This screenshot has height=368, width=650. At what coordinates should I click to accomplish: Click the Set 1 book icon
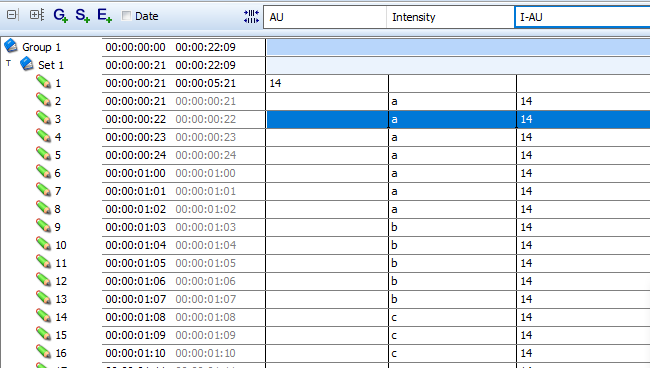[27, 64]
